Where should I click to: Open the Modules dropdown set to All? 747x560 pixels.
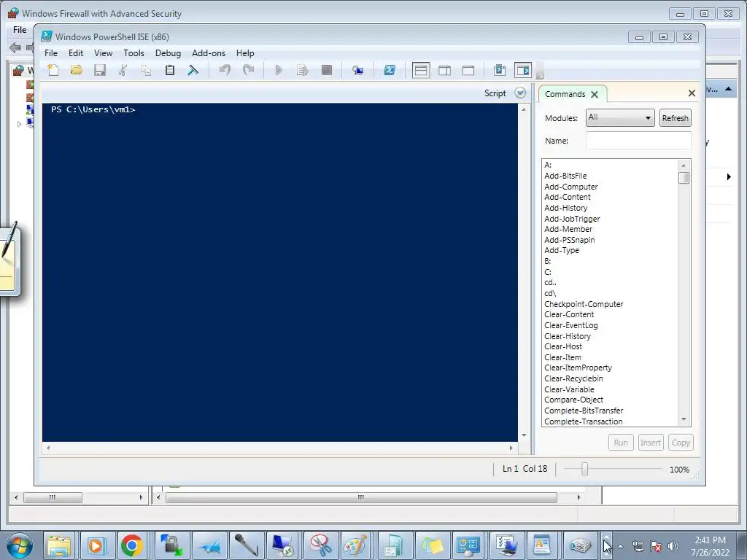click(x=620, y=117)
